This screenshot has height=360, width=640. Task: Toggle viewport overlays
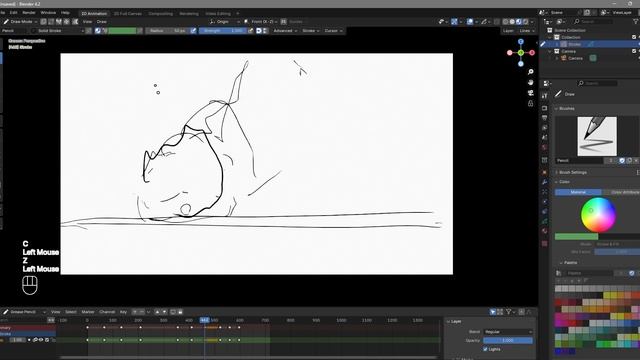pyautogui.click(x=470, y=22)
